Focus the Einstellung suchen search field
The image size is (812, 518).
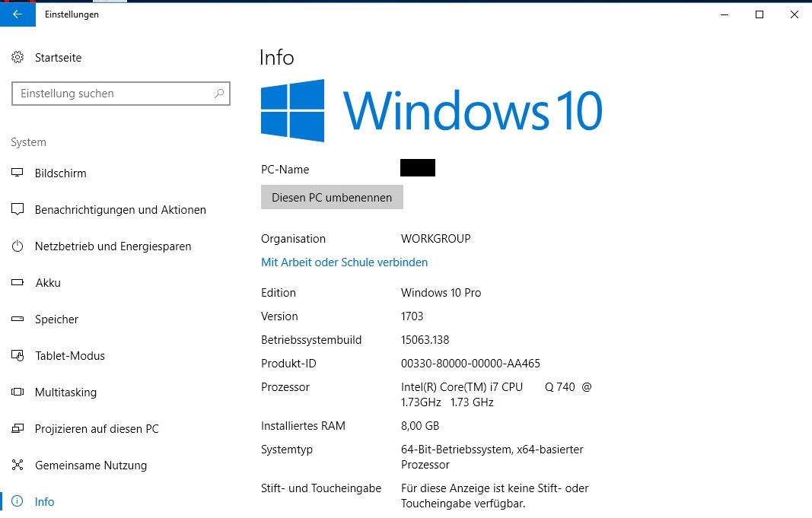point(121,94)
